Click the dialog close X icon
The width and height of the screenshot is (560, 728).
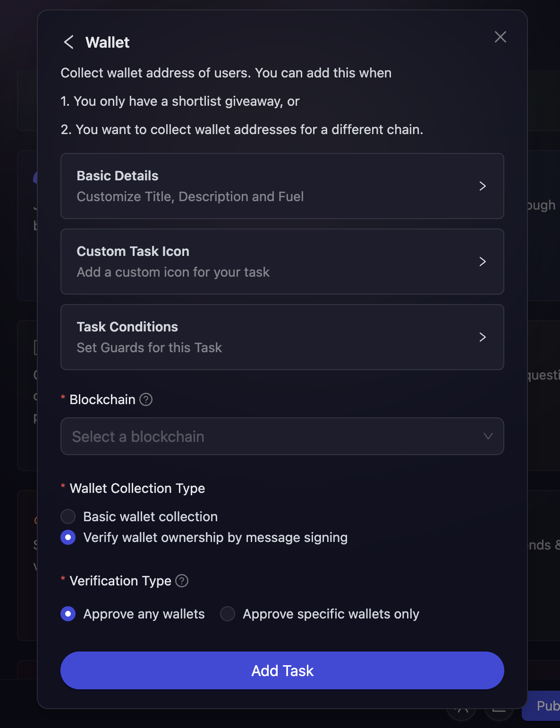(500, 37)
